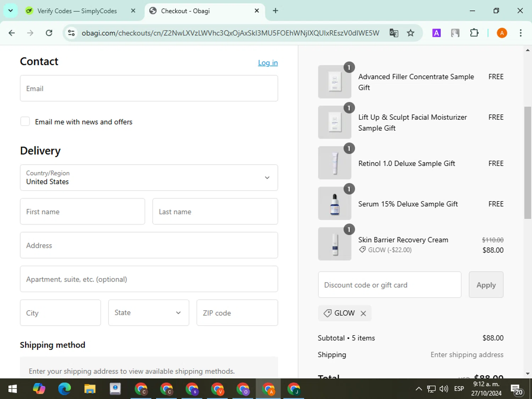Click the GLOW tag icon in the chip
Screen dimensions: 532x399
[328, 313]
